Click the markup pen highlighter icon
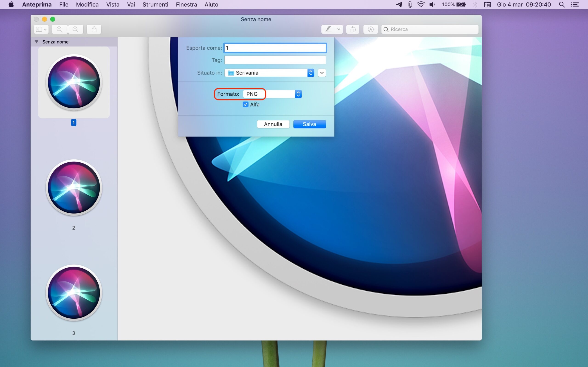 click(x=328, y=29)
